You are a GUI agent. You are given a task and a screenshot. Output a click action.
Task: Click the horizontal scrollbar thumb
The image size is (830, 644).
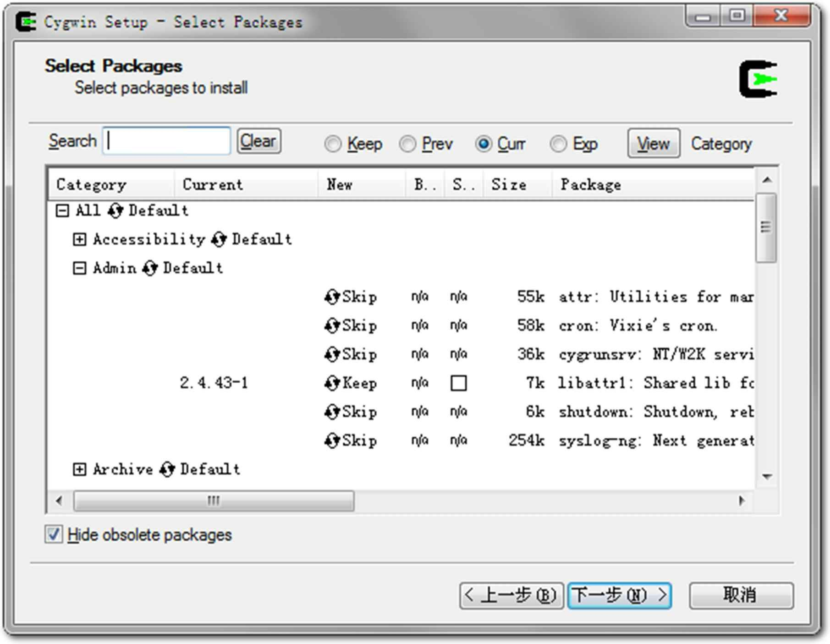pyautogui.click(x=214, y=501)
